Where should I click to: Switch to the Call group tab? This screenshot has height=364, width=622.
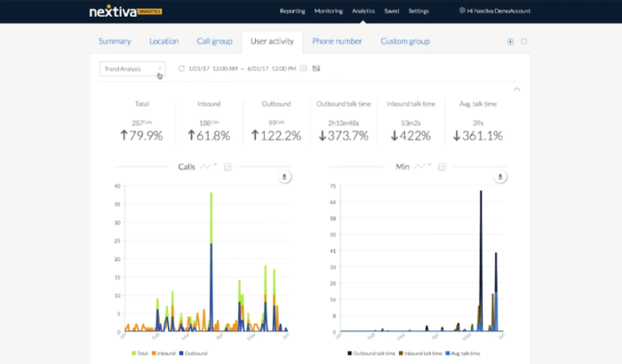point(214,41)
